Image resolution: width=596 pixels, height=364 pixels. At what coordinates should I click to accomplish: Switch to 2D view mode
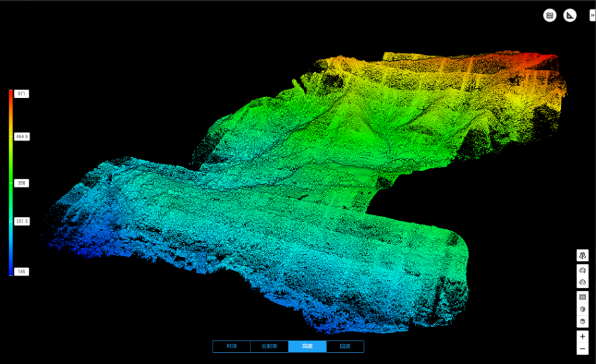coord(582,297)
